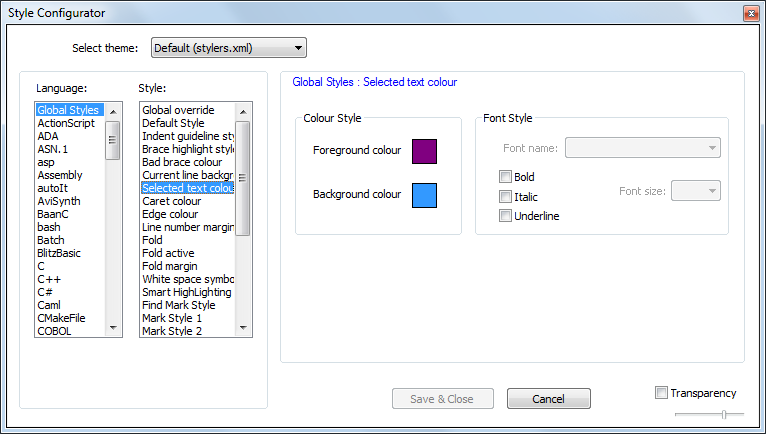Close the Style Configurator window
Screen dimensions: 766x434
[x=749, y=13]
